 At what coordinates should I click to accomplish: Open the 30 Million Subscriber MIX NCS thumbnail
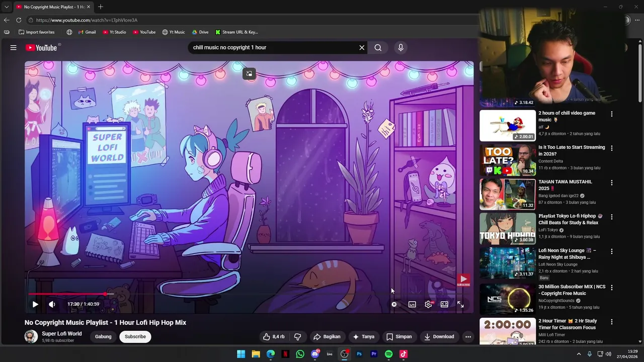[508, 299]
